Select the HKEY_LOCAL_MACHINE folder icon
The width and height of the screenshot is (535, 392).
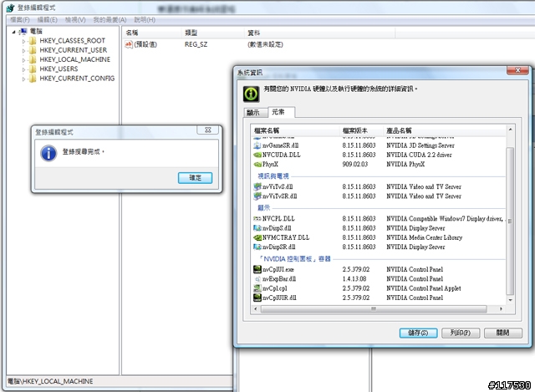pyautogui.click(x=33, y=59)
